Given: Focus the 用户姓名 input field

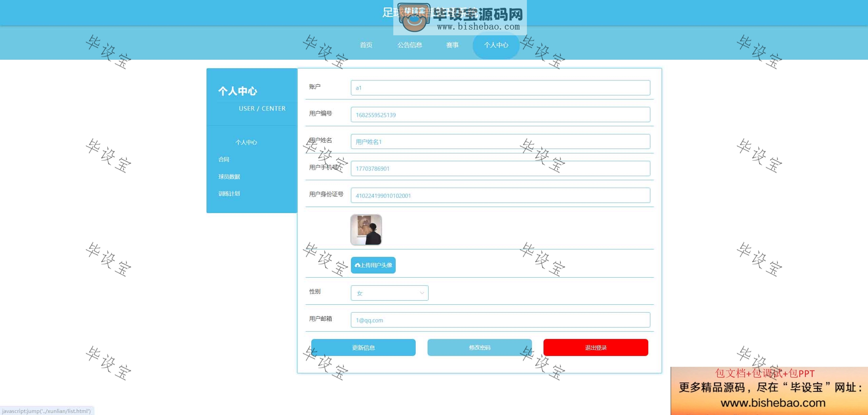Looking at the screenshot, I should click(x=500, y=142).
